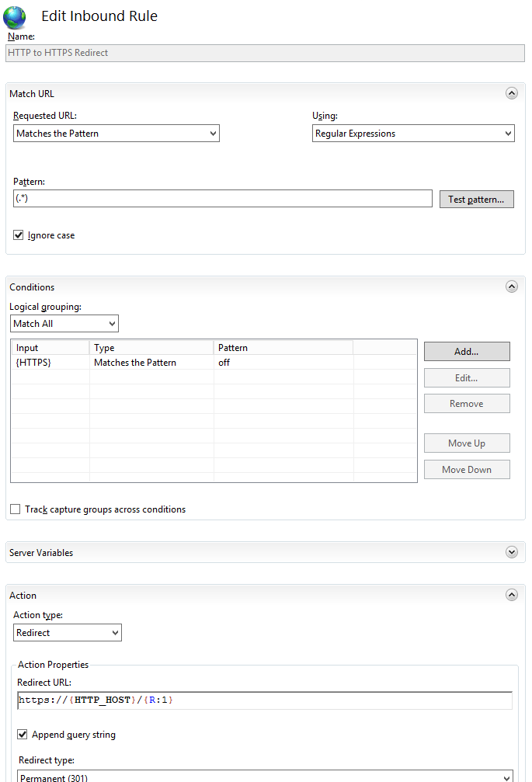
Task: Click the Test pattern button
Action: [x=476, y=200]
